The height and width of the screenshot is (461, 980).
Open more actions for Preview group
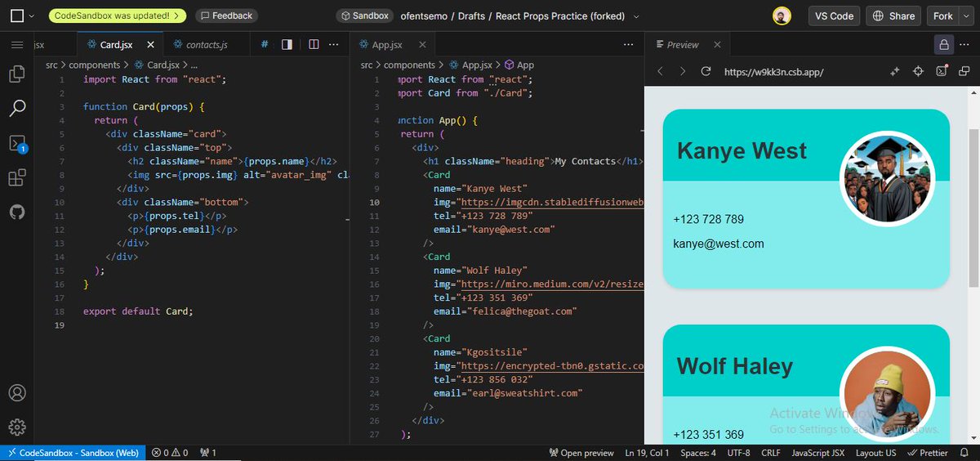pyautogui.click(x=966, y=44)
